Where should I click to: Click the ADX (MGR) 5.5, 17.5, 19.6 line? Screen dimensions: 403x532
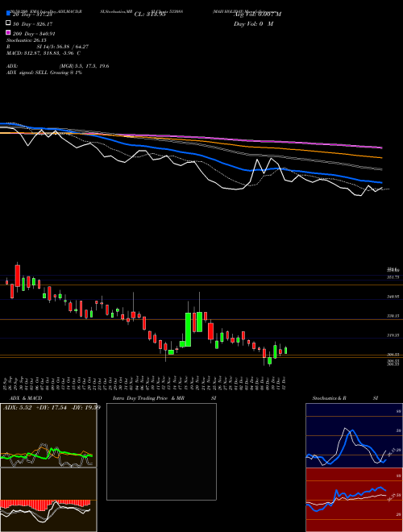coord(58,66)
